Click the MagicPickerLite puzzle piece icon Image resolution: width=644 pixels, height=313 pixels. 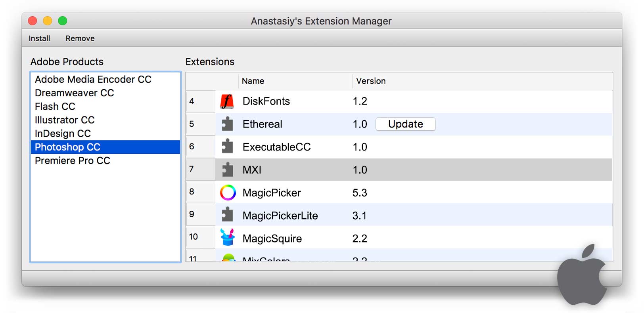click(x=227, y=215)
